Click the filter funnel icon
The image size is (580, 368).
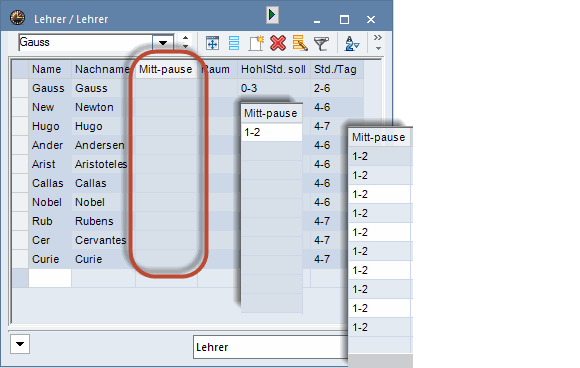(x=321, y=44)
